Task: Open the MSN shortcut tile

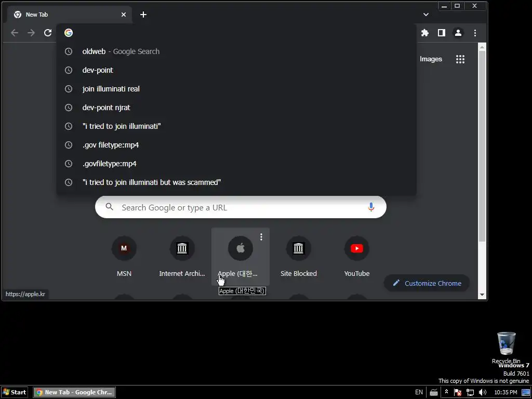Action: click(x=124, y=257)
